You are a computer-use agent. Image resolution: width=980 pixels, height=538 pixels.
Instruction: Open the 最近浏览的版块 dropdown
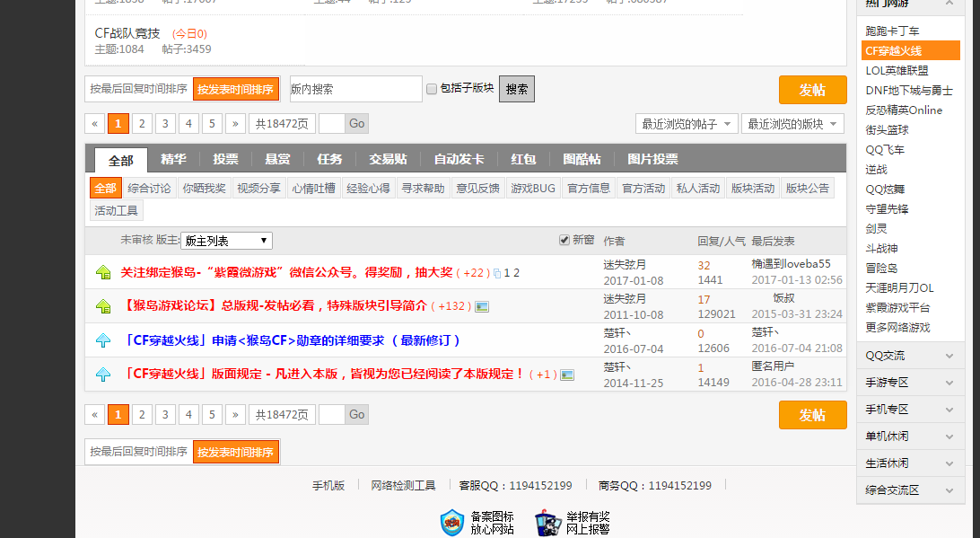pyautogui.click(x=792, y=124)
